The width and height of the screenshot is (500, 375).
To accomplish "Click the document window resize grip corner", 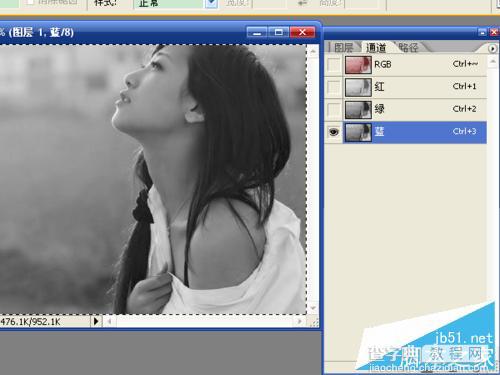I will (x=314, y=322).
